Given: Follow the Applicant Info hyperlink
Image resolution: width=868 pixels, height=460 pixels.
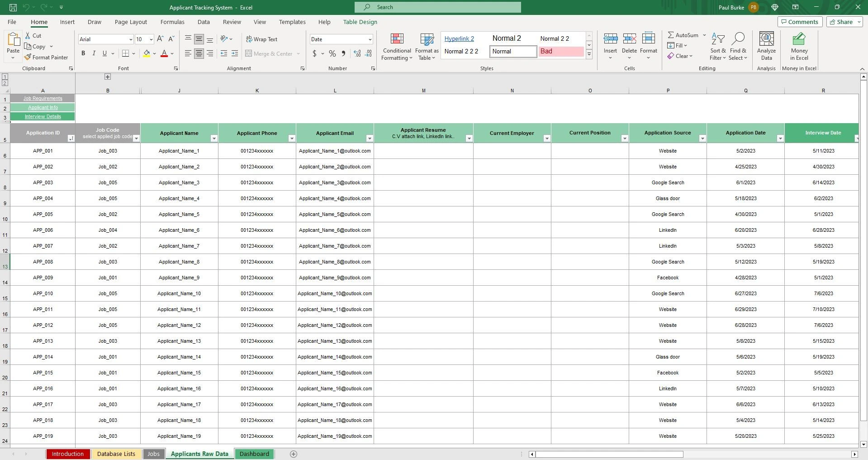Looking at the screenshot, I should pyautogui.click(x=43, y=107).
